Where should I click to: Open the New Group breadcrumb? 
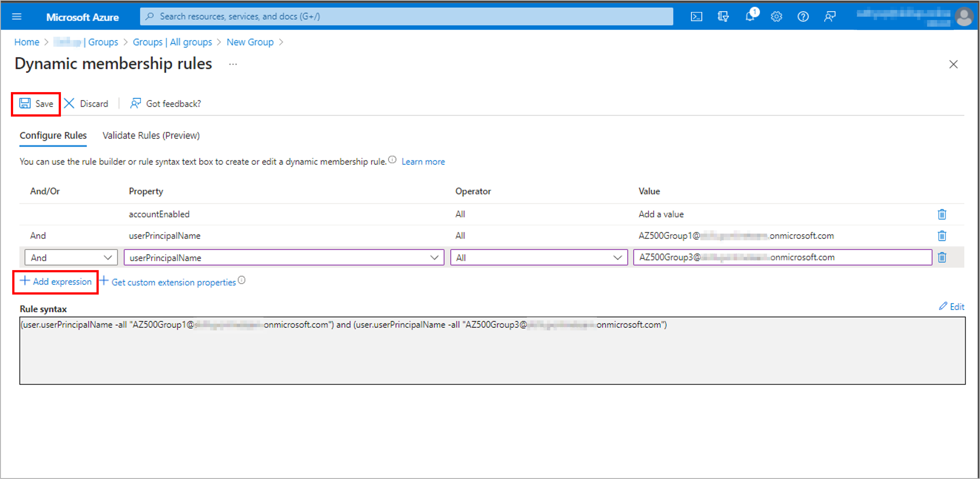coord(250,42)
